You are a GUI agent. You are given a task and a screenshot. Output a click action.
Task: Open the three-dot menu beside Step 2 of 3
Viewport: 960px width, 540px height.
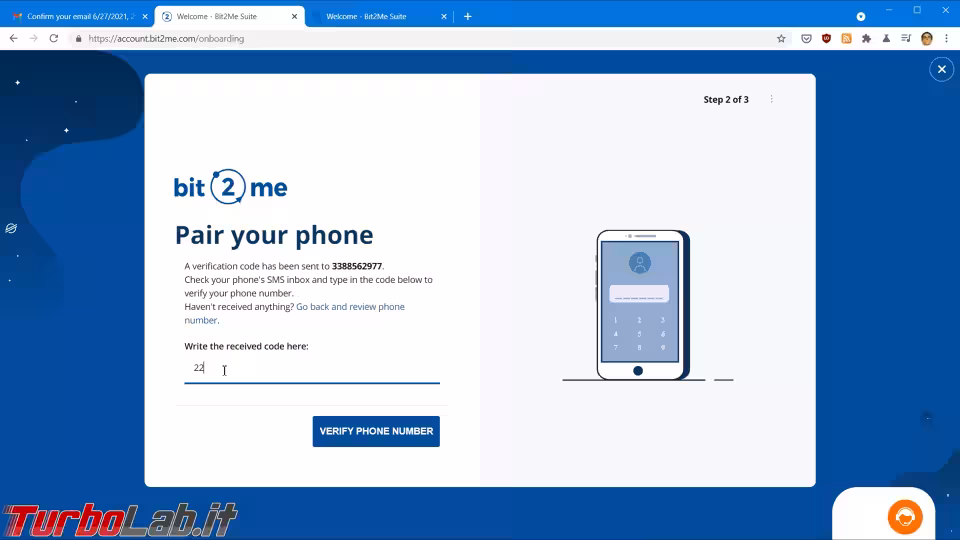point(771,99)
